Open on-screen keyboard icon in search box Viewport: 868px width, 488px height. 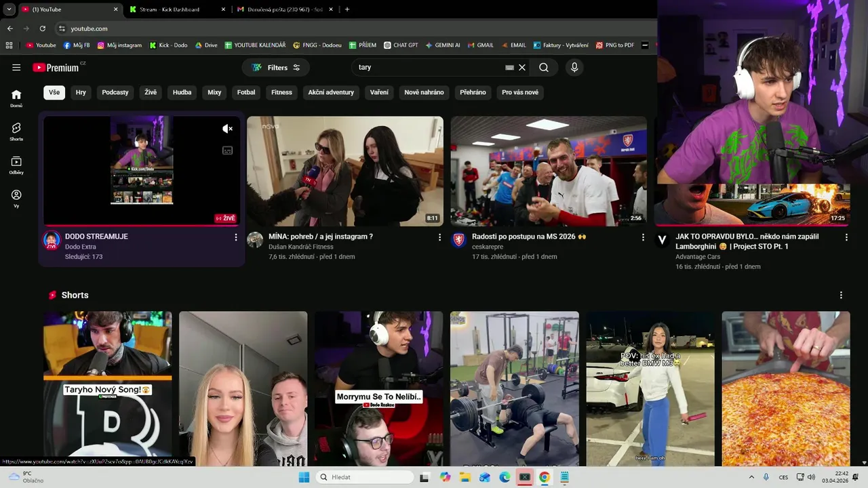click(x=509, y=67)
